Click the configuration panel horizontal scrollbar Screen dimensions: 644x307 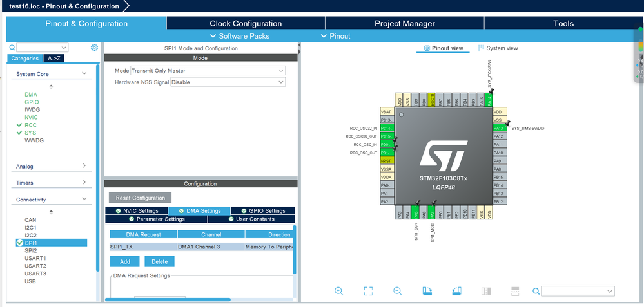pyautogui.click(x=168, y=300)
